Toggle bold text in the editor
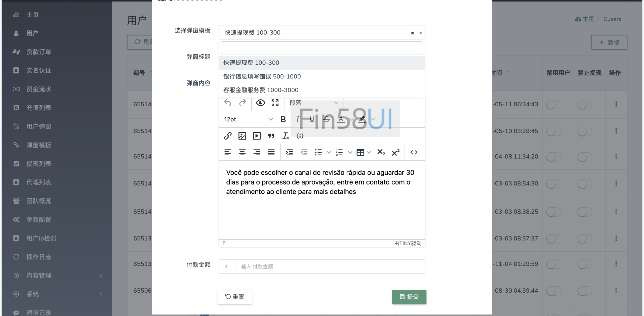 coord(283,119)
